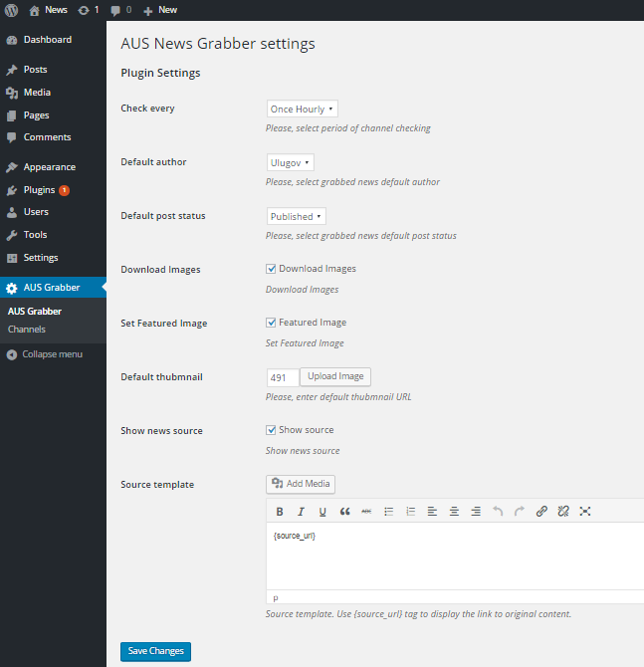644x667 pixels.
Task: Align text left in editor
Action: coord(432,512)
